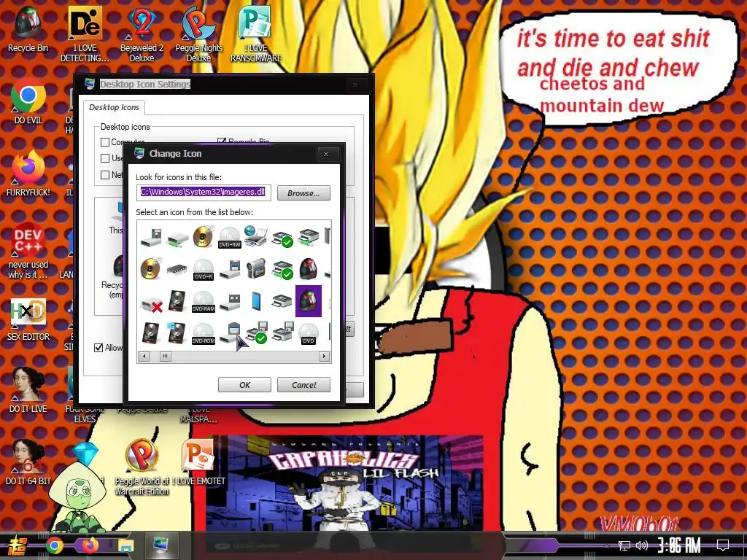Select the drive with red X icon

pos(152,304)
